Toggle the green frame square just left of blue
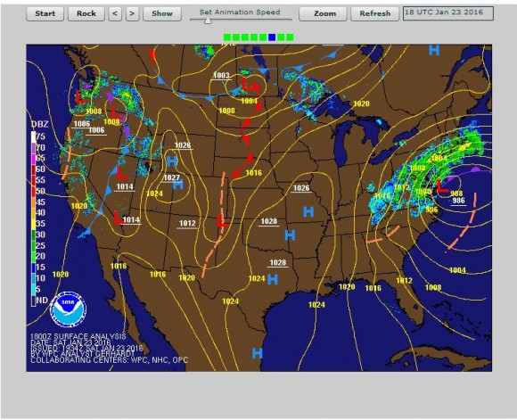The height and width of the screenshot is (420, 517). point(263,37)
